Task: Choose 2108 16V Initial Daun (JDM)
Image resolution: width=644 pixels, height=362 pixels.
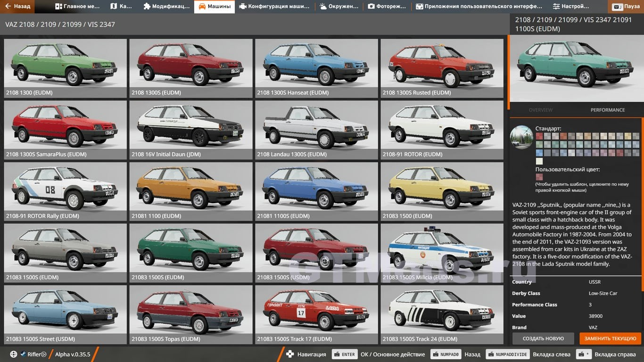Action: click(x=191, y=130)
